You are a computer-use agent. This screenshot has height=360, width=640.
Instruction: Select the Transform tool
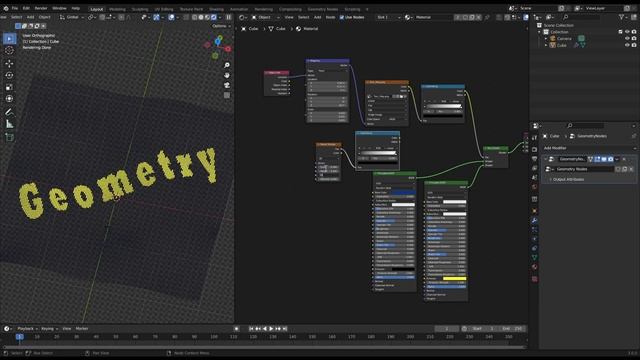tap(9, 99)
